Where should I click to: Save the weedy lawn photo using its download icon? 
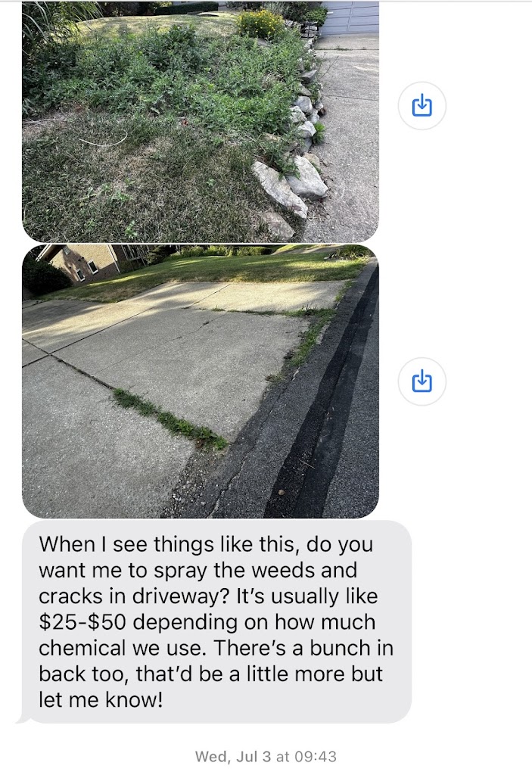(422, 106)
